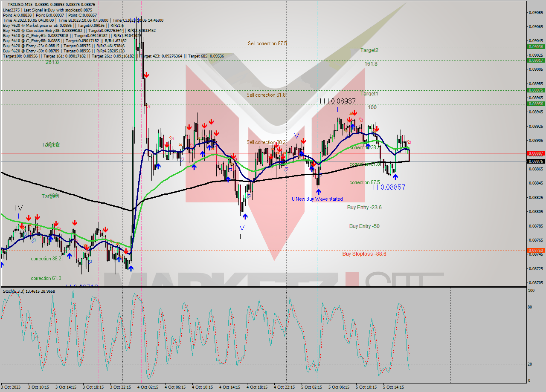546x392 pixels.
Task: Click the blue V symbol above the 4 Oct 22:15 candles
Action: tap(297, 135)
